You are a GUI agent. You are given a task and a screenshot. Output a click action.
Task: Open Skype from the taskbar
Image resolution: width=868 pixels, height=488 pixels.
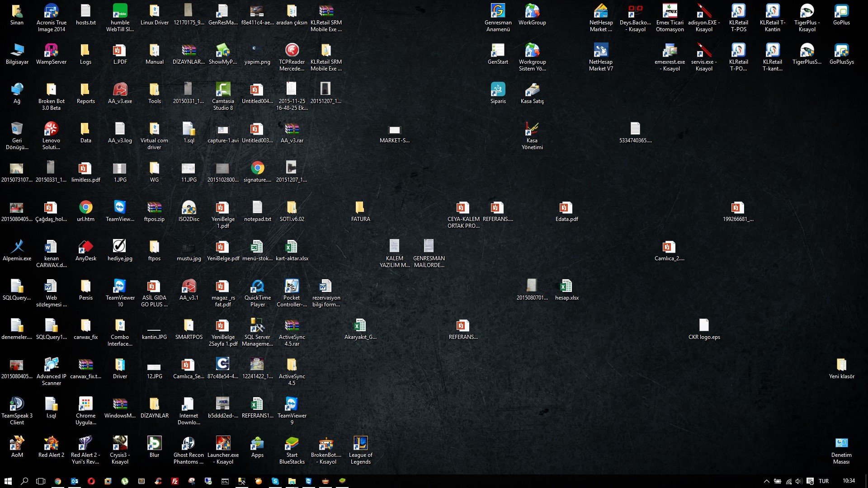pos(275,481)
